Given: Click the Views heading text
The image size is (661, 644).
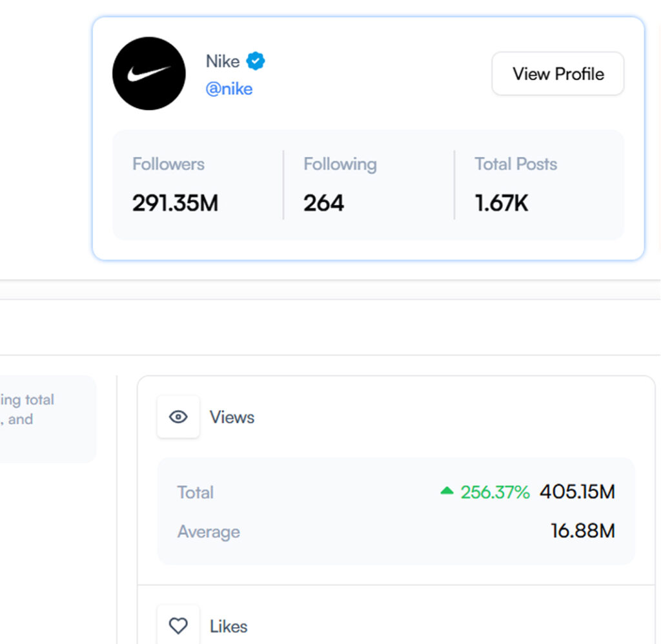Looking at the screenshot, I should point(232,417).
